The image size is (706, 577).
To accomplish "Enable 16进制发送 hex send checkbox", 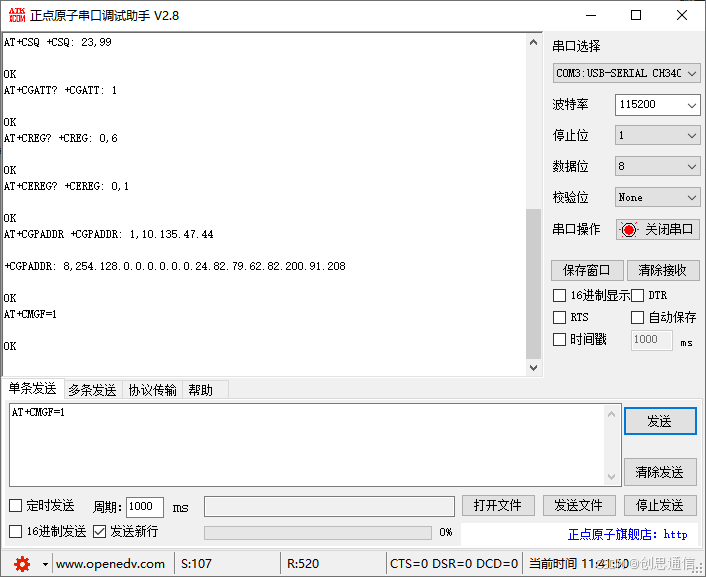I will coord(15,532).
